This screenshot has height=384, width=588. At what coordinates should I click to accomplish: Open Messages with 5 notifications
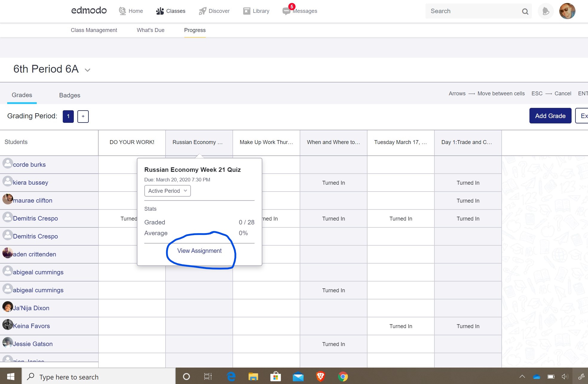[x=287, y=11]
